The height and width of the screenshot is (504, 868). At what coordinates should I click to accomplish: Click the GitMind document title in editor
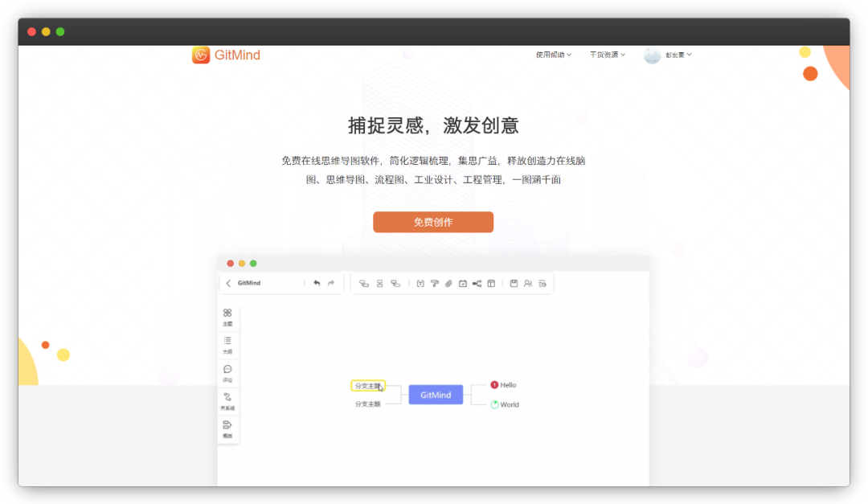(249, 283)
